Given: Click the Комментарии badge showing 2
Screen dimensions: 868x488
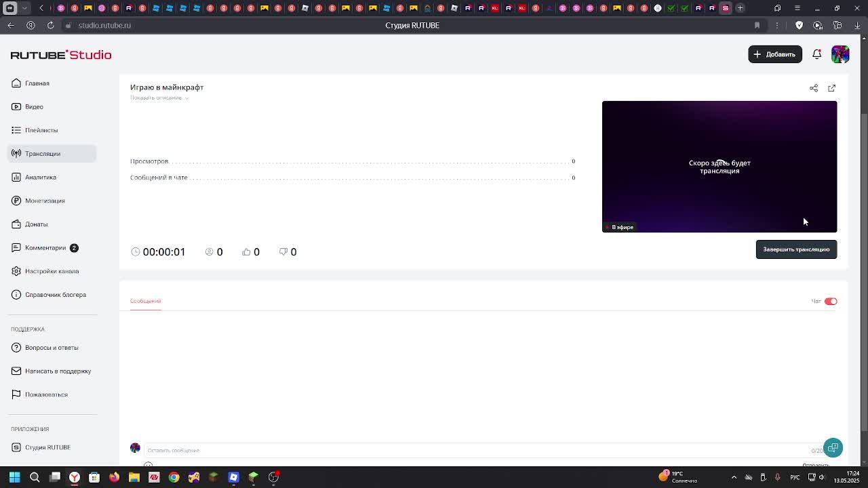Looking at the screenshot, I should pyautogui.click(x=74, y=247).
